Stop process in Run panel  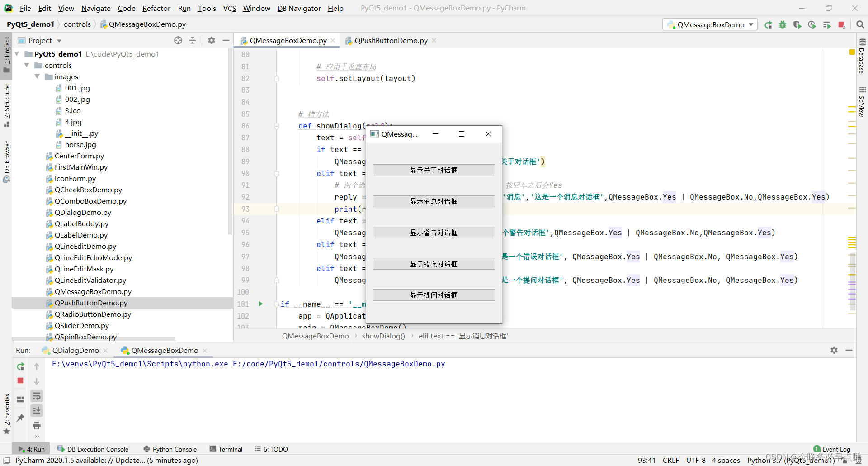coord(20,381)
